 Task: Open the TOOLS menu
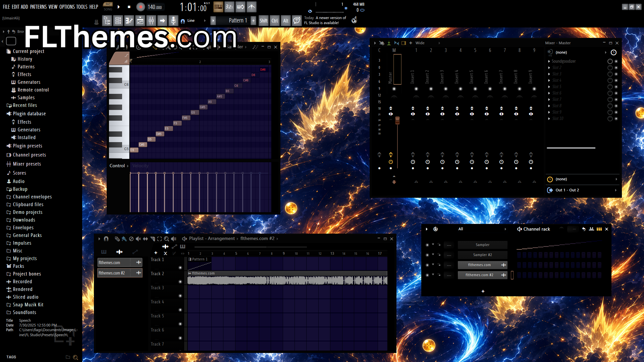pyautogui.click(x=82, y=7)
